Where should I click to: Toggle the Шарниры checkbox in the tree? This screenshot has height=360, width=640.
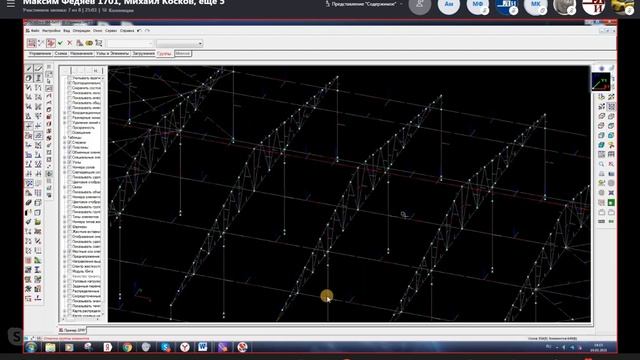(69, 227)
